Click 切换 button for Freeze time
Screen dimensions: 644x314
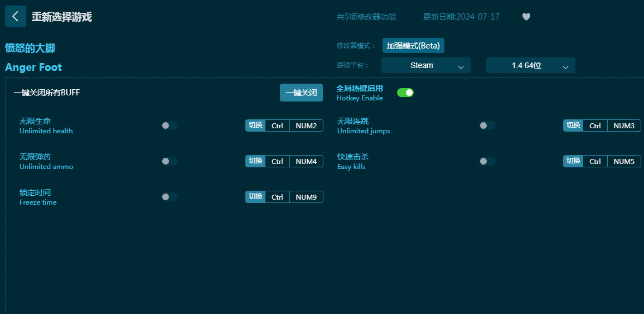pos(255,197)
